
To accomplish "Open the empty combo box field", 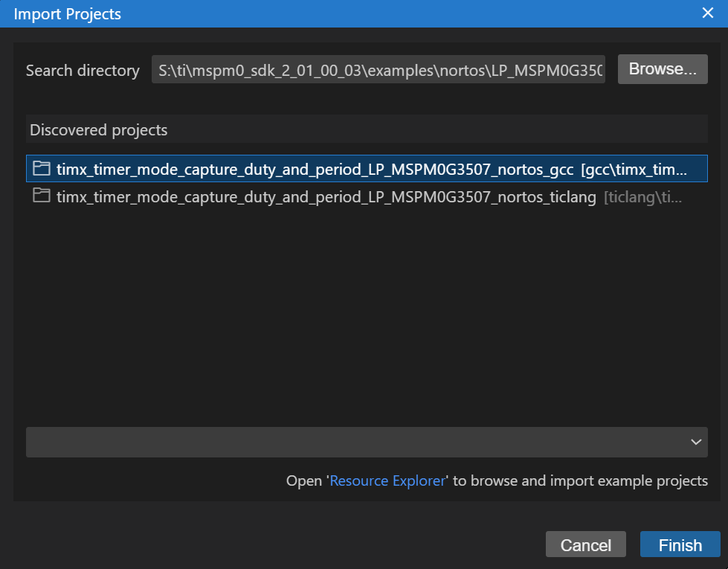I will (357, 442).
